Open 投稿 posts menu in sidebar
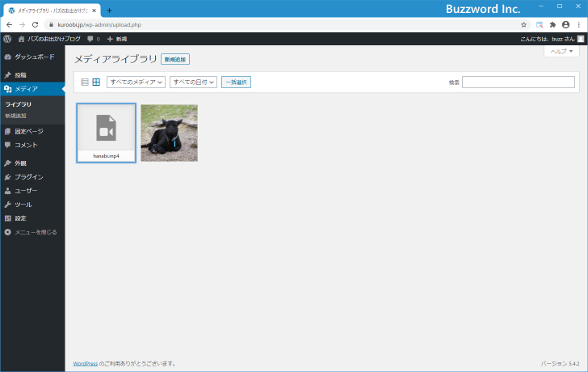588x372 pixels. coord(20,74)
